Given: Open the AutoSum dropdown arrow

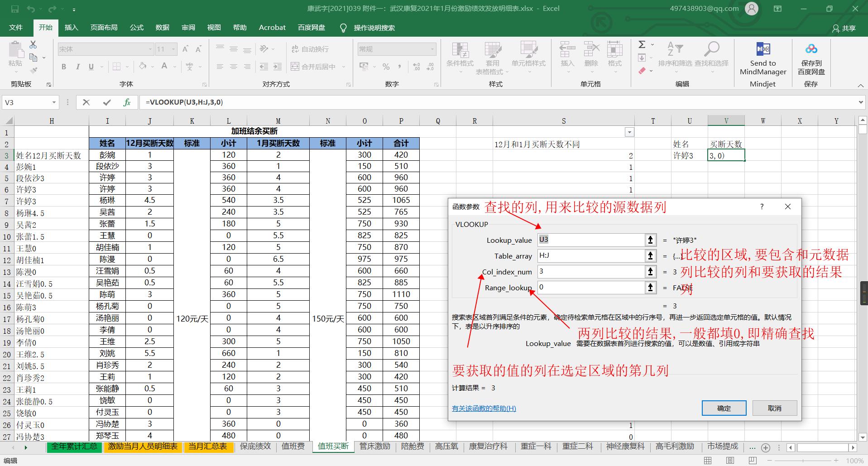Looking at the screenshot, I should (652, 44).
